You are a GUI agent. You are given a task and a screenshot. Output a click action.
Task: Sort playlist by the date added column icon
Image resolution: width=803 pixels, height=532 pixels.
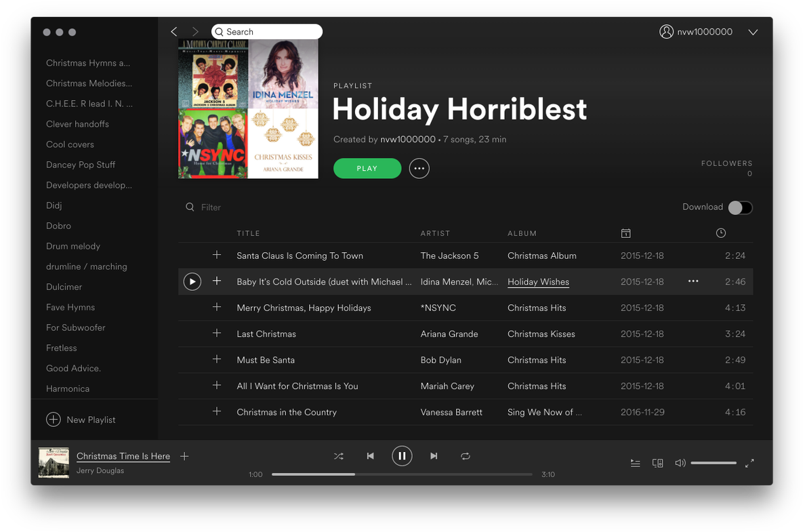pyautogui.click(x=625, y=232)
